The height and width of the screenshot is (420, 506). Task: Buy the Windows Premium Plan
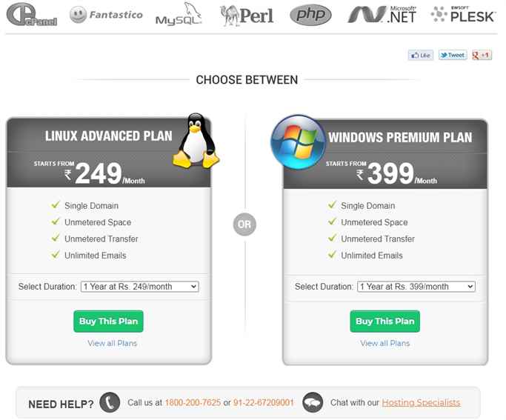pyautogui.click(x=385, y=321)
